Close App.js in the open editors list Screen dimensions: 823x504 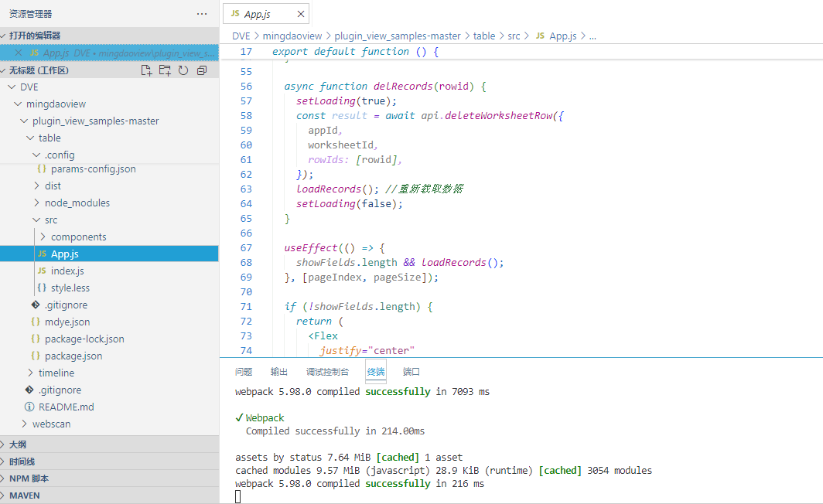pyautogui.click(x=19, y=53)
